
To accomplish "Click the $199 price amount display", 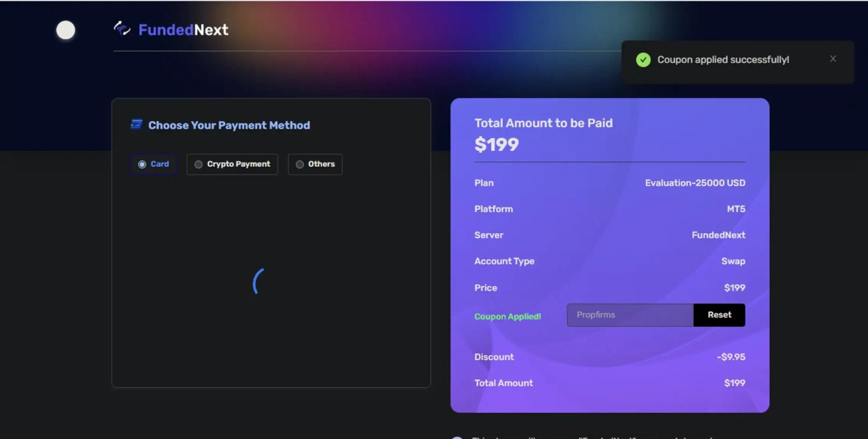I will 496,144.
